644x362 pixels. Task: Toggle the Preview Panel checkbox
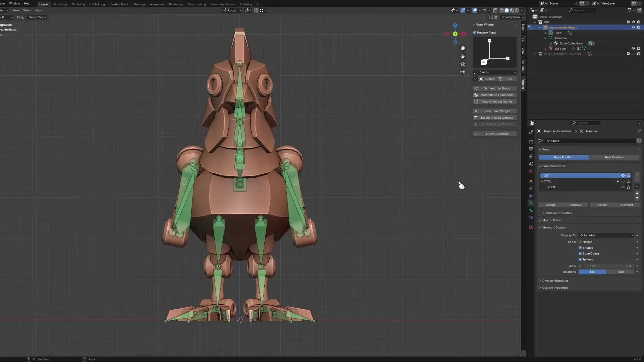click(x=475, y=33)
